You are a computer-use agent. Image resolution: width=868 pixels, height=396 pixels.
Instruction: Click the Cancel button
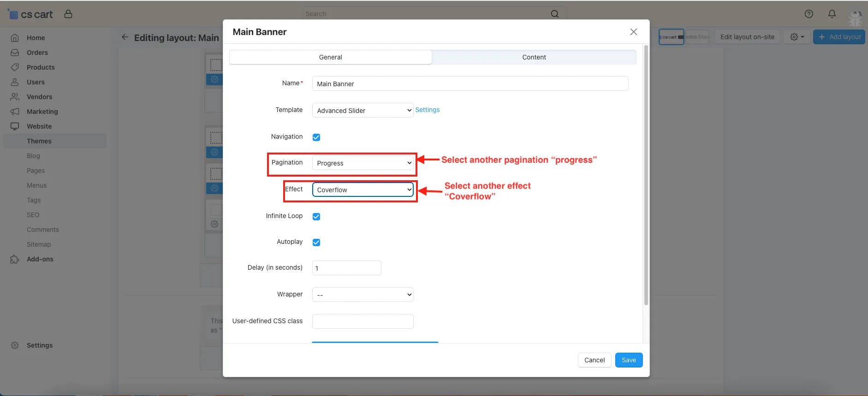[x=595, y=360]
